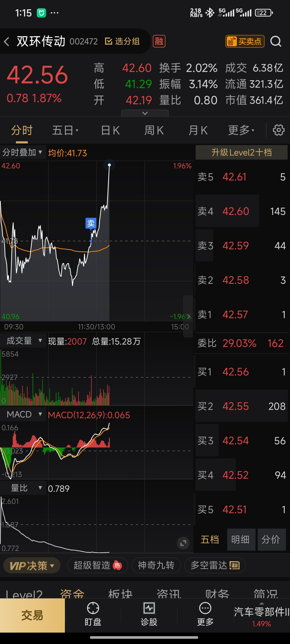The width and height of the screenshot is (290, 644).
Task: Tap current price 42.56
Action: (37, 75)
